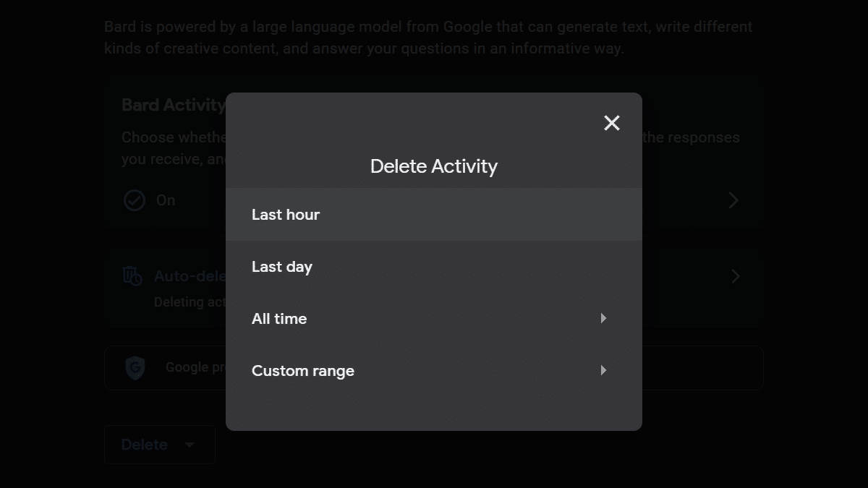This screenshot has width=868, height=488.
Task: Click the Custom range label
Action: 303,371
